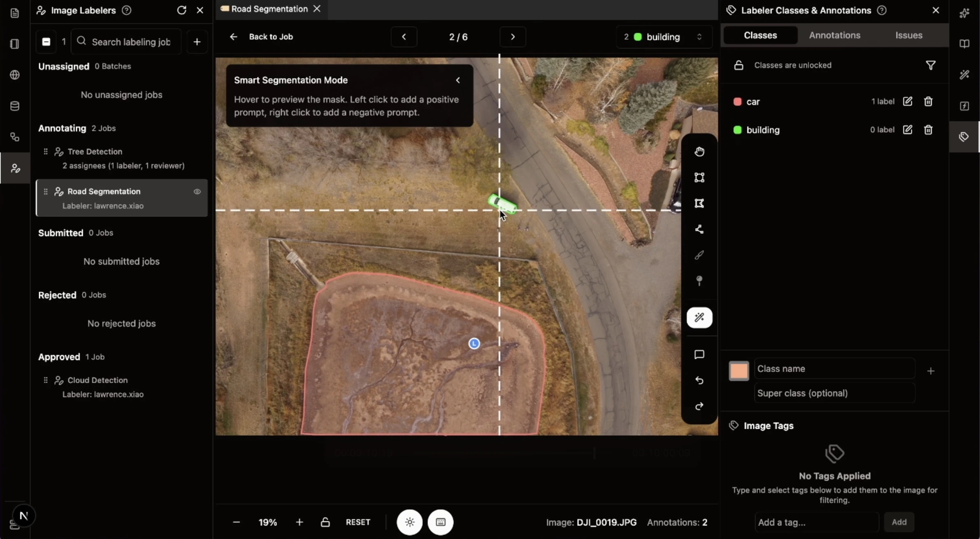This screenshot has height=539, width=980.
Task: Toggle the image lock in bottom toolbar
Action: point(325,522)
